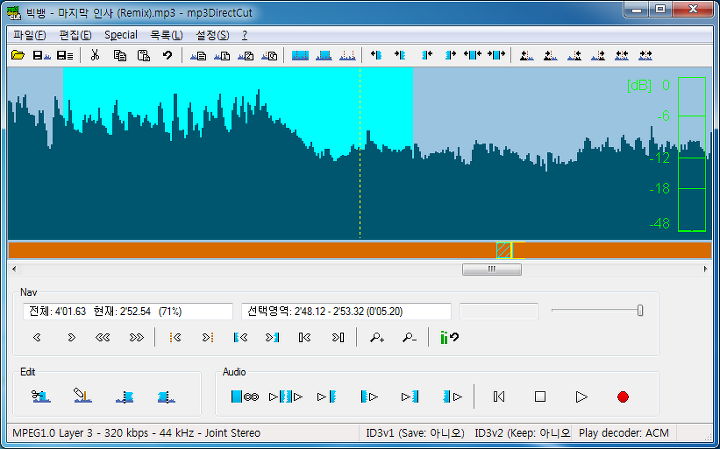Go to file end with bracket-right icon
720x449 pixels.
[x=338, y=337]
